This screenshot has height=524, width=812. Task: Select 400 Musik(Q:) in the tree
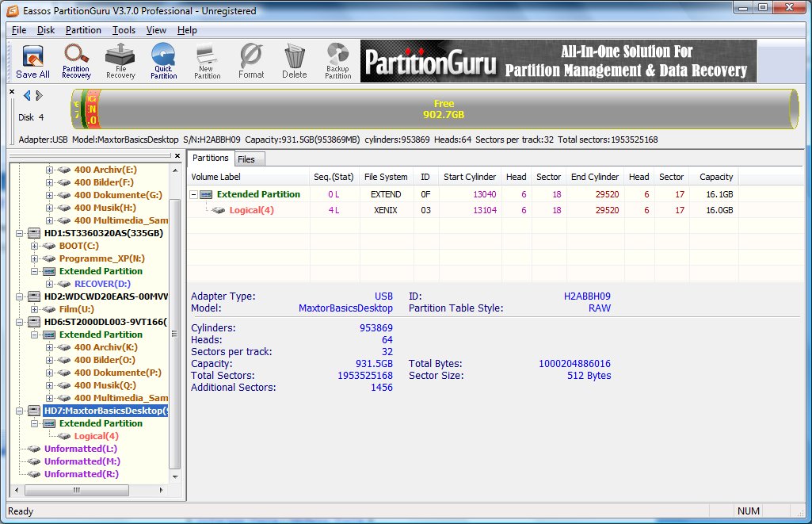(x=105, y=385)
